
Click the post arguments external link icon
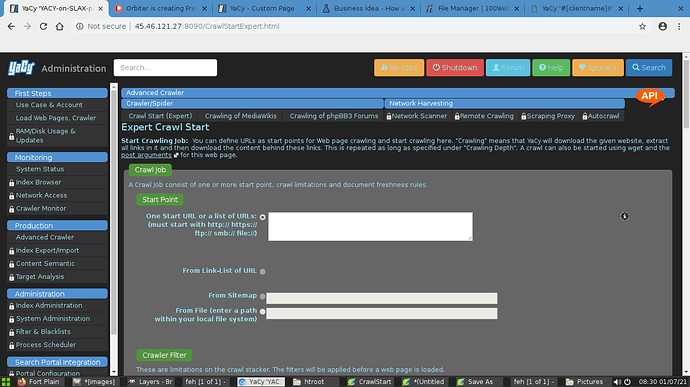click(x=176, y=155)
